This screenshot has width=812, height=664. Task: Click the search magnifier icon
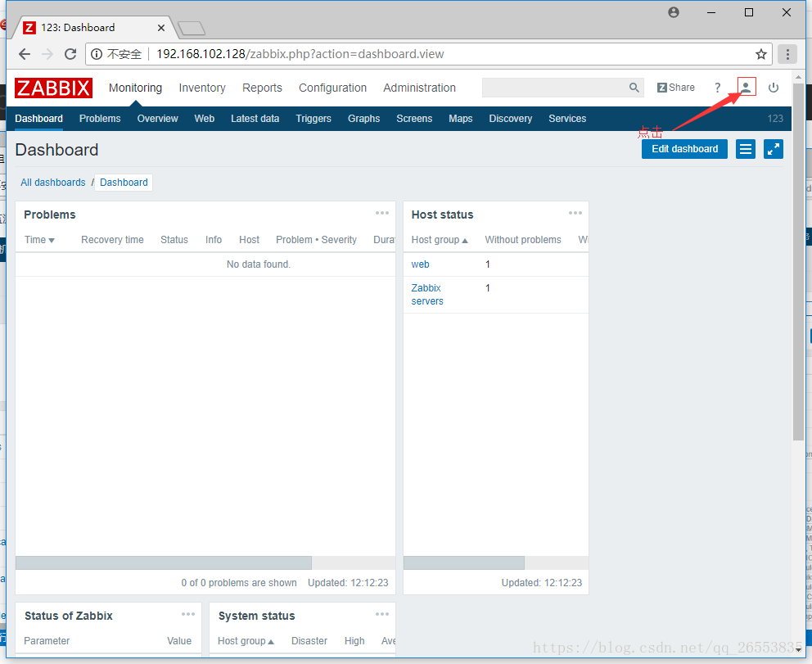pos(634,88)
